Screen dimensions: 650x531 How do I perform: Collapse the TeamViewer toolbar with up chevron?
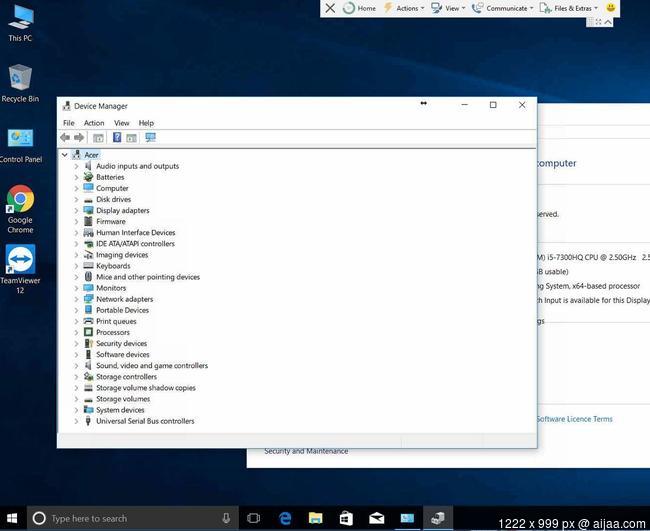(608, 22)
